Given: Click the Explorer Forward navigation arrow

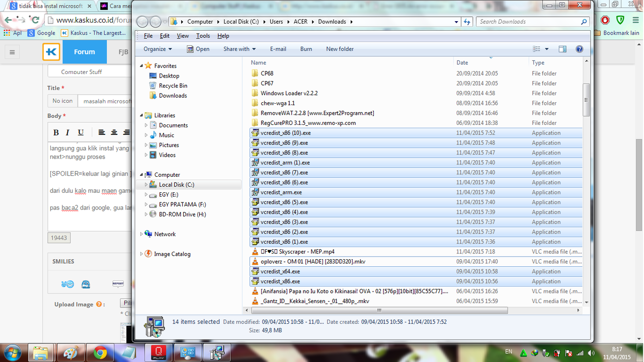Looking at the screenshot, I should point(155,22).
